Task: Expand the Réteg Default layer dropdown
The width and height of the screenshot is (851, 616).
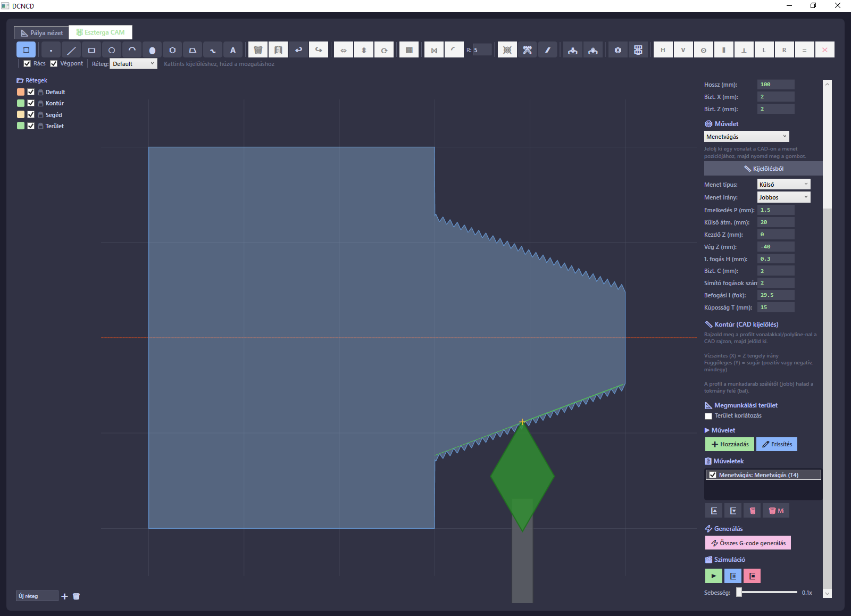Action: (134, 64)
